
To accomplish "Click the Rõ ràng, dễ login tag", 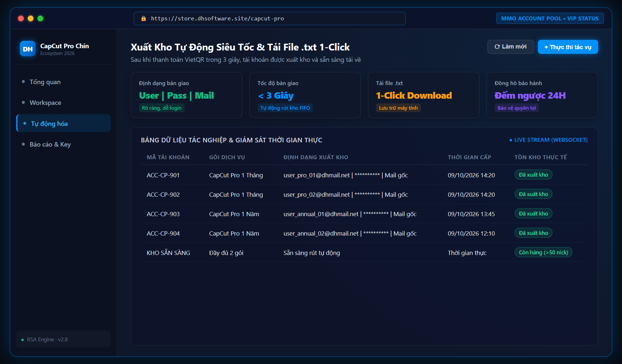I will (162, 108).
